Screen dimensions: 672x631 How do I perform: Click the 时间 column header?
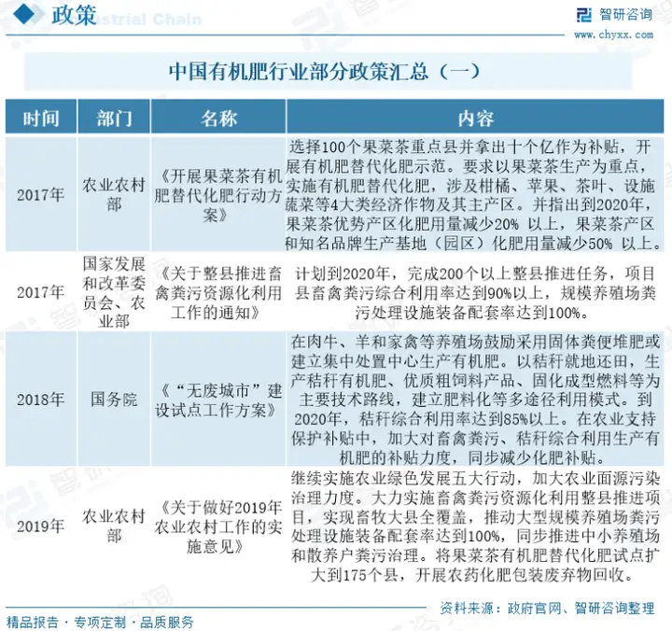point(41,117)
